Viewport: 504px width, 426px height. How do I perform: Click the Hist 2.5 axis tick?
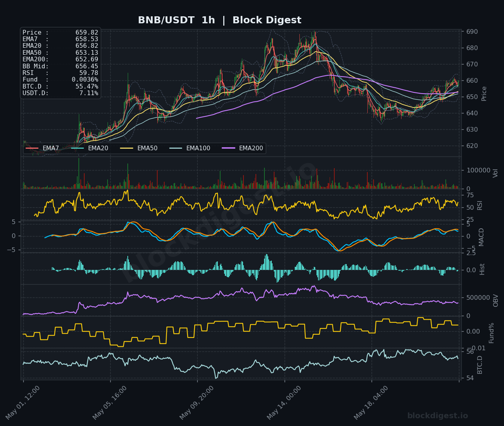[471, 253]
